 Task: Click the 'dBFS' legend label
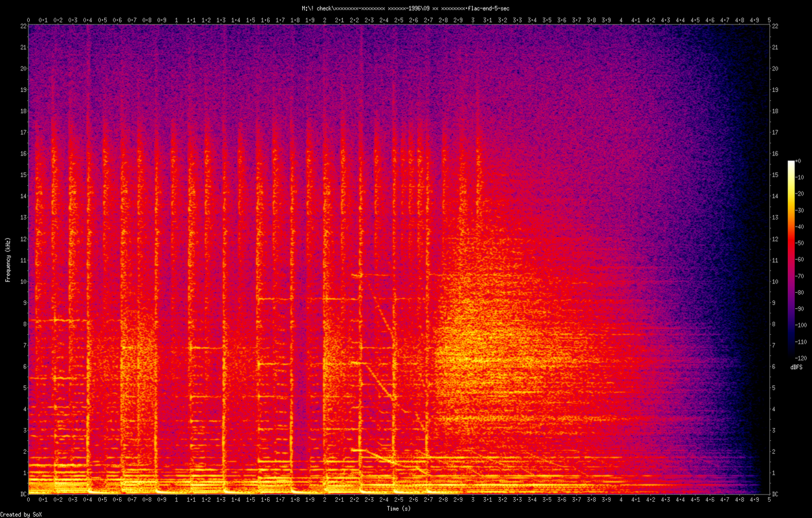(796, 367)
